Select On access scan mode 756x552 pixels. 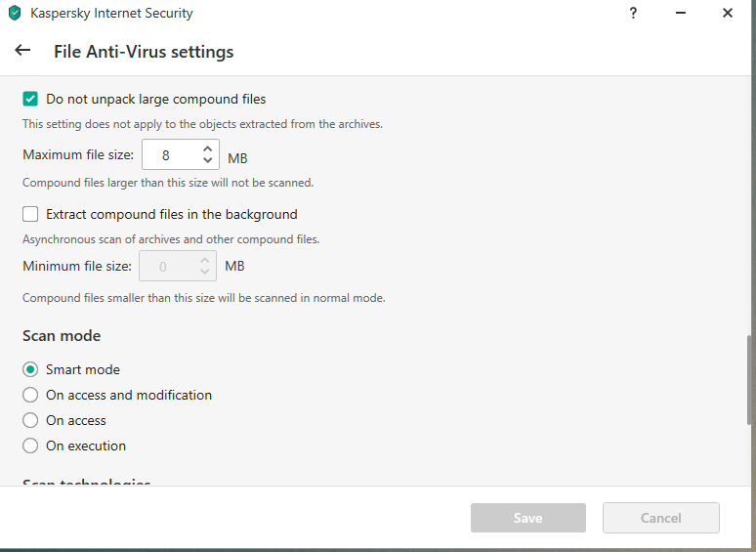(30, 420)
